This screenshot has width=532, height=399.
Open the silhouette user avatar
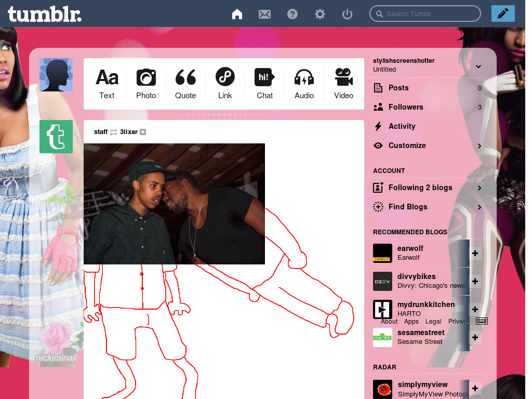click(x=56, y=75)
